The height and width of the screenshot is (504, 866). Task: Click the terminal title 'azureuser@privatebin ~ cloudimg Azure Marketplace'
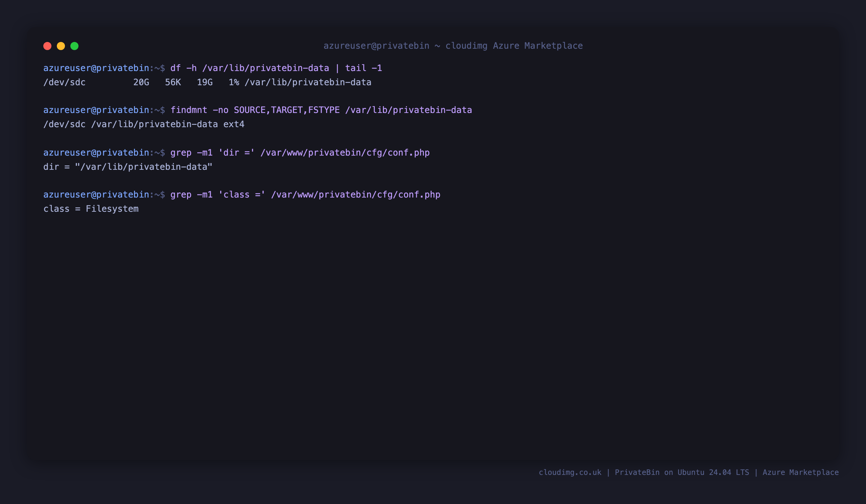453,46
